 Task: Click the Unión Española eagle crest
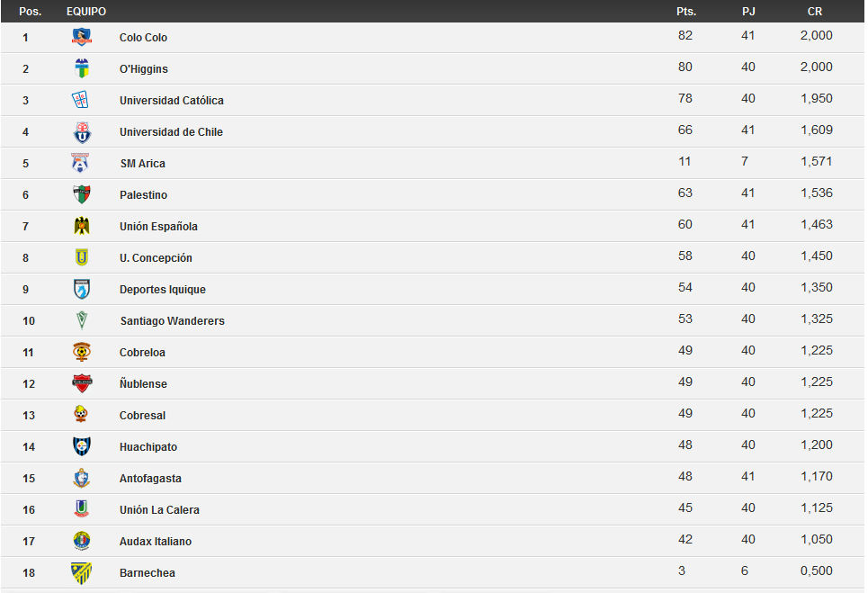[x=82, y=226]
